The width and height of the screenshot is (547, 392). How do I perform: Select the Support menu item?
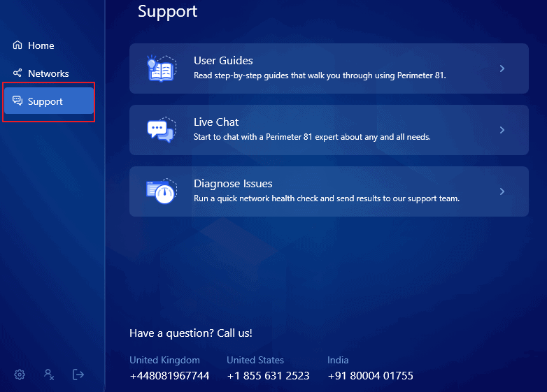tap(49, 101)
